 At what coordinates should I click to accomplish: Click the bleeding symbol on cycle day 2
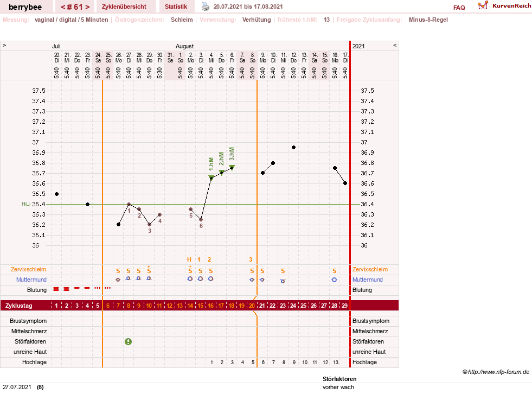(x=67, y=289)
